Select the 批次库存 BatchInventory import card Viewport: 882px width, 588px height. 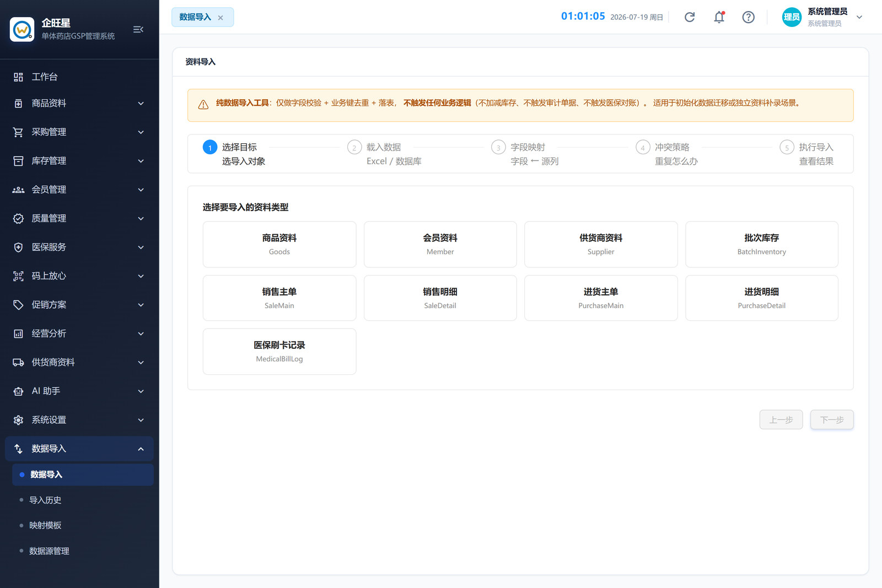click(x=762, y=244)
